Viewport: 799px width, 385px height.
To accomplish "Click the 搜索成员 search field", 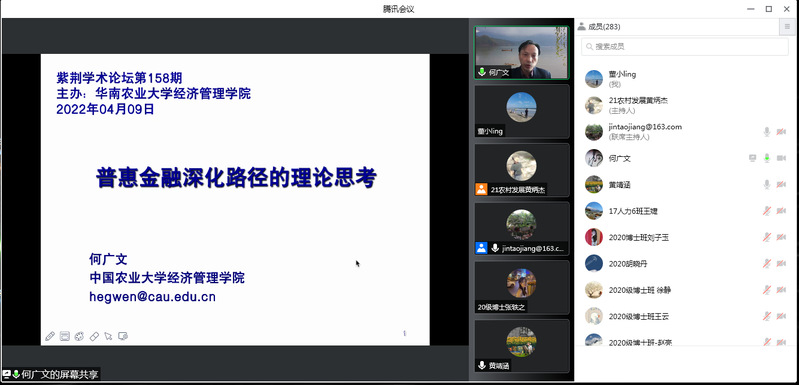I will (x=684, y=46).
